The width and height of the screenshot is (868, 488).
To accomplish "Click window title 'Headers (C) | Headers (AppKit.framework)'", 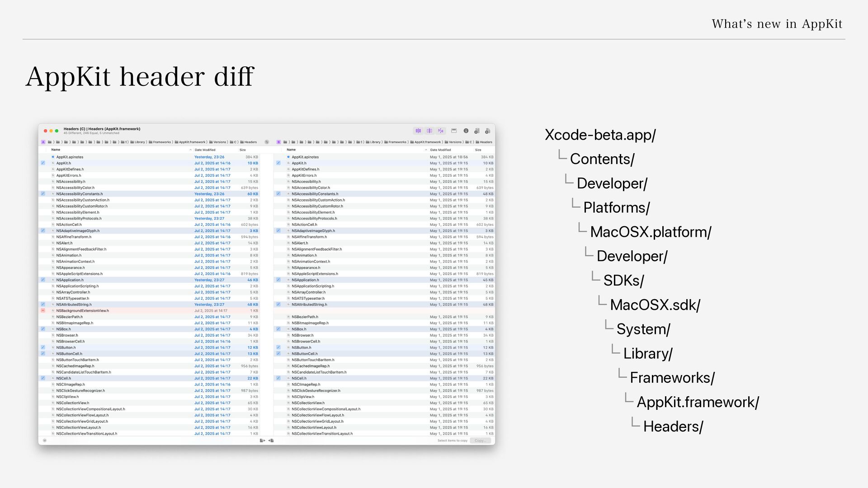I will [102, 129].
